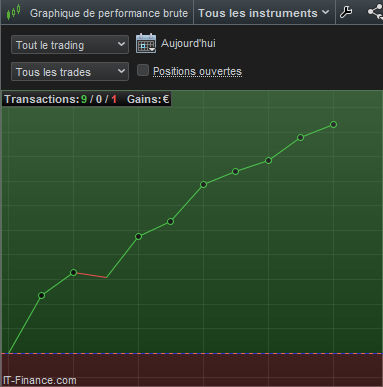Click the Transactions 9 / 0 / 1 summary
This screenshot has height=387, width=383.
click(x=61, y=99)
